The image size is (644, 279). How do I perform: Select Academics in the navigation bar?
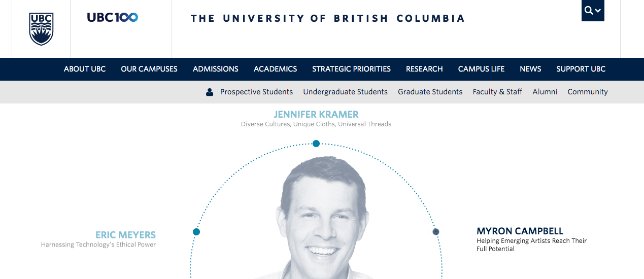275,69
